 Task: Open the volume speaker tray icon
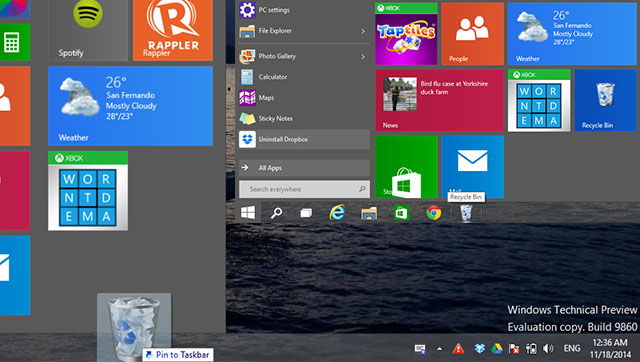[x=548, y=349]
